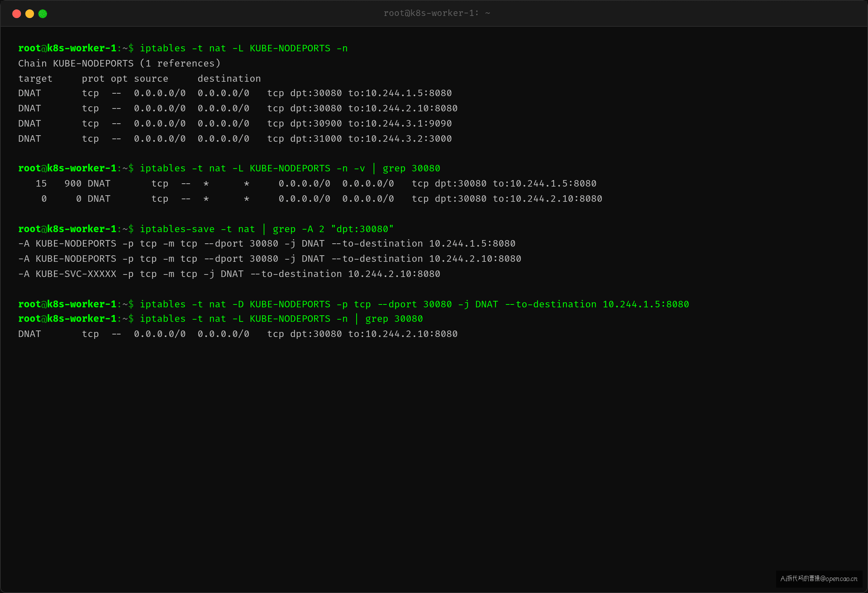
Task: Select the -A KUBE-NODEPORTS rule to 10.244.1.5:8080
Action: [x=267, y=244]
